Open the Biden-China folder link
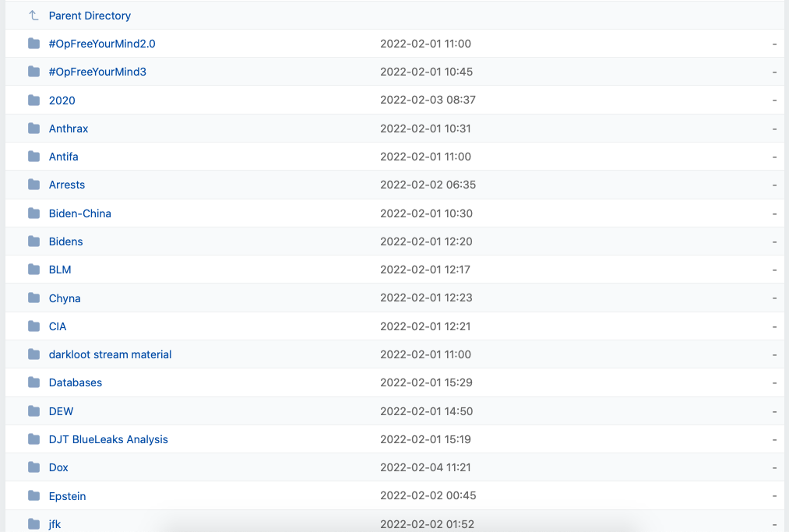 [x=80, y=213]
